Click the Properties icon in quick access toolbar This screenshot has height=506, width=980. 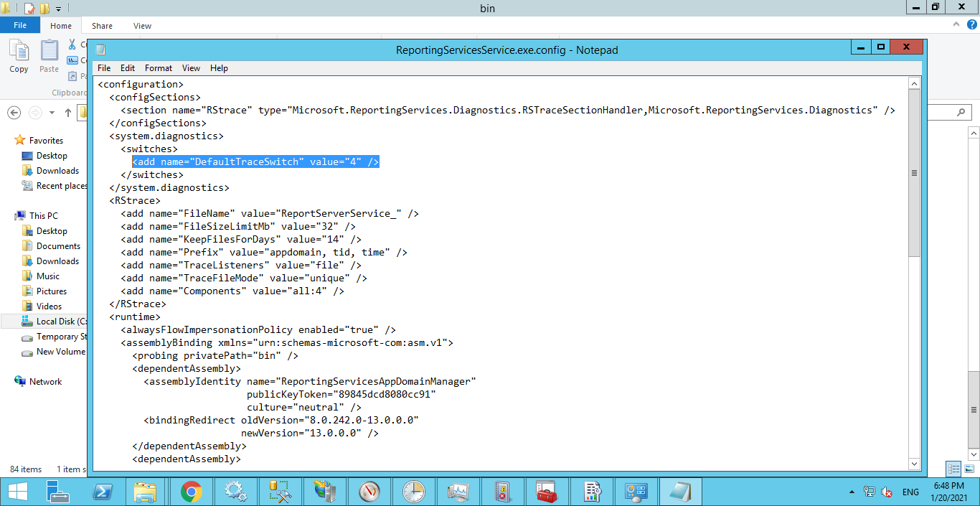tap(29, 9)
